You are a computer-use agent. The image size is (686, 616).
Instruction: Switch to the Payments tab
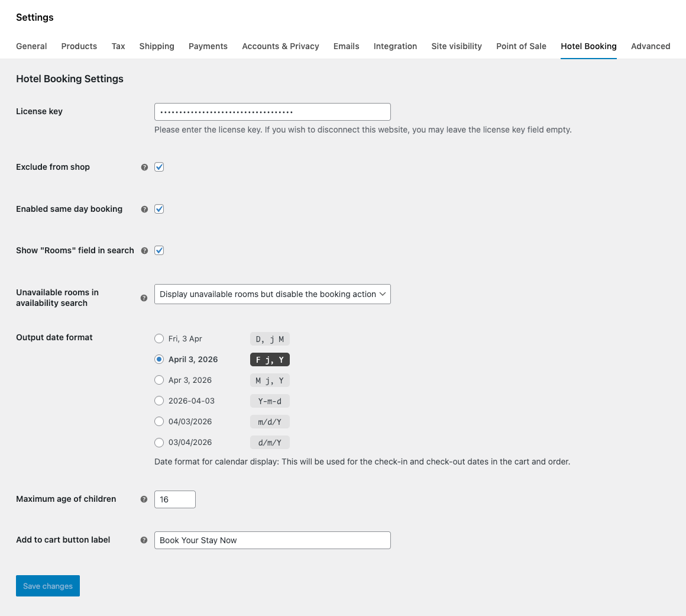coord(208,46)
